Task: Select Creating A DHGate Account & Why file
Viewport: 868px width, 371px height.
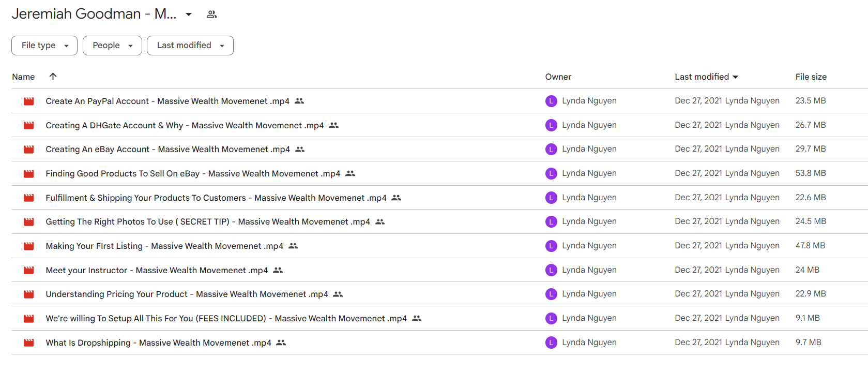Action: pos(185,125)
